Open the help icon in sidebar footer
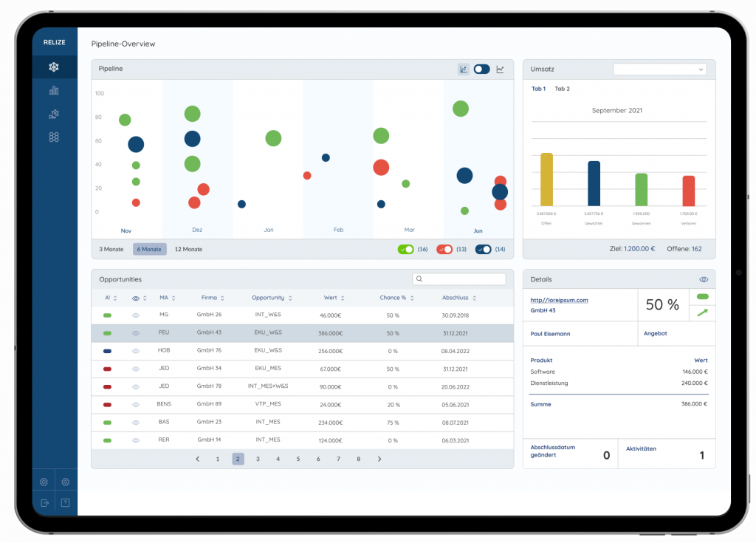 (65, 502)
